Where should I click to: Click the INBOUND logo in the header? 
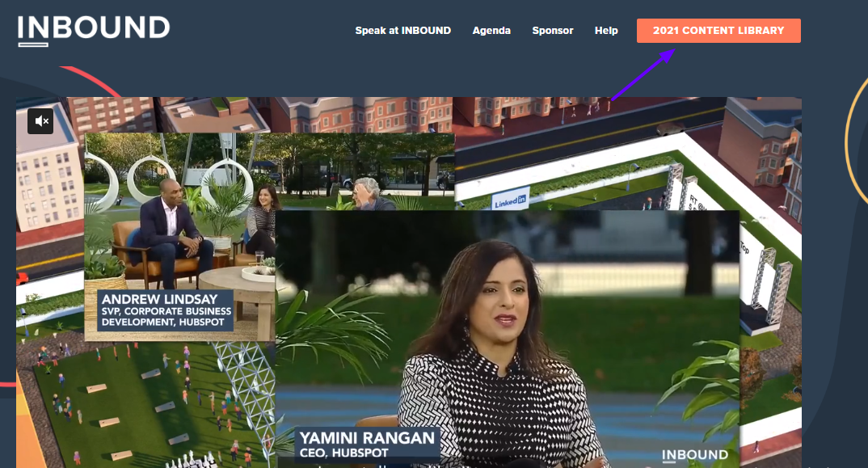pyautogui.click(x=94, y=31)
